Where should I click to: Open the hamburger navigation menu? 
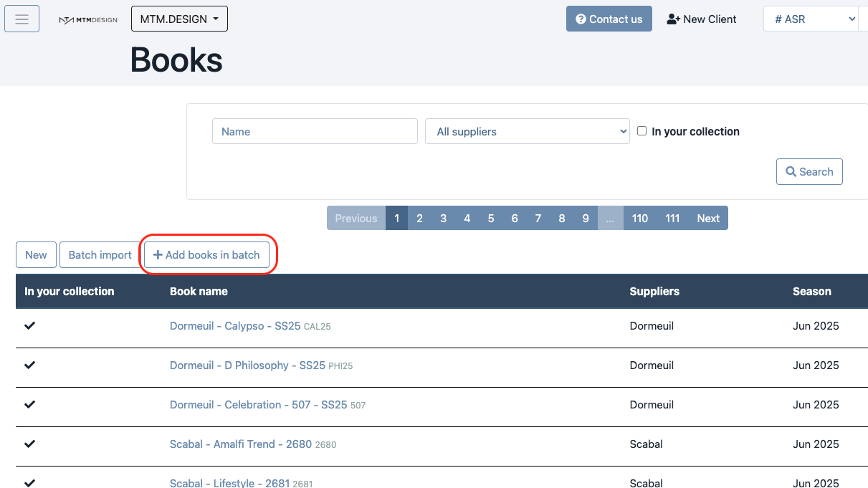(22, 19)
